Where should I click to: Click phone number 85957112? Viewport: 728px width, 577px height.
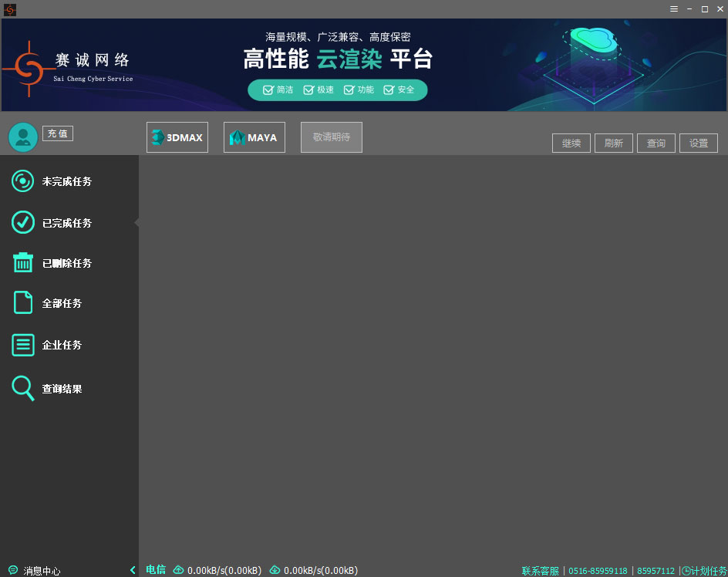click(656, 571)
